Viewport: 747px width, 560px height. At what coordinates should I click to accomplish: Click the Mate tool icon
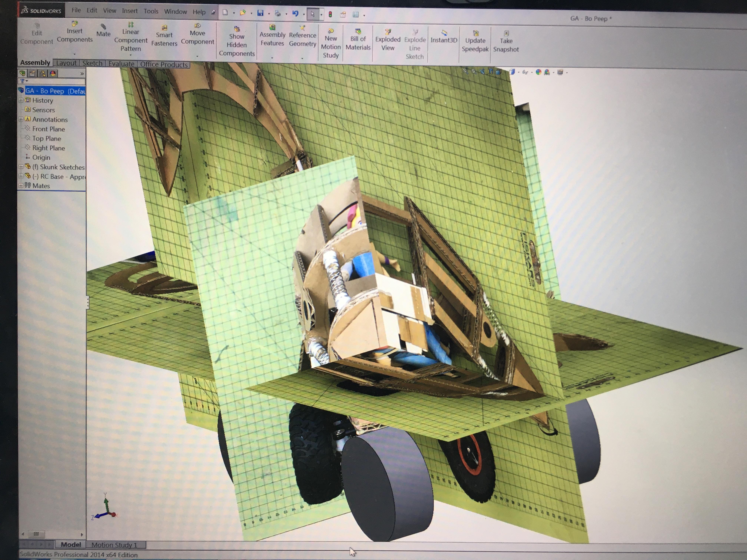(x=103, y=27)
